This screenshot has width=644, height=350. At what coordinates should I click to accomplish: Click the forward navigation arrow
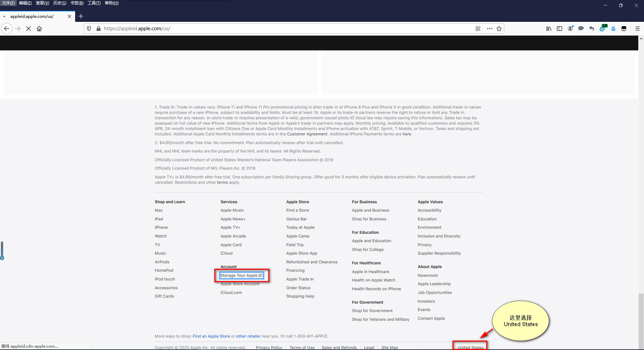(18, 29)
